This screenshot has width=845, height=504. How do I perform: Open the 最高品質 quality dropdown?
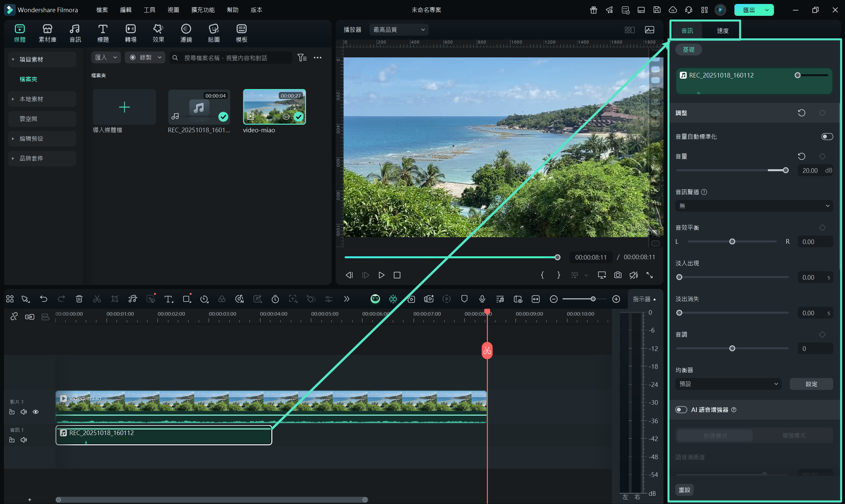(398, 30)
